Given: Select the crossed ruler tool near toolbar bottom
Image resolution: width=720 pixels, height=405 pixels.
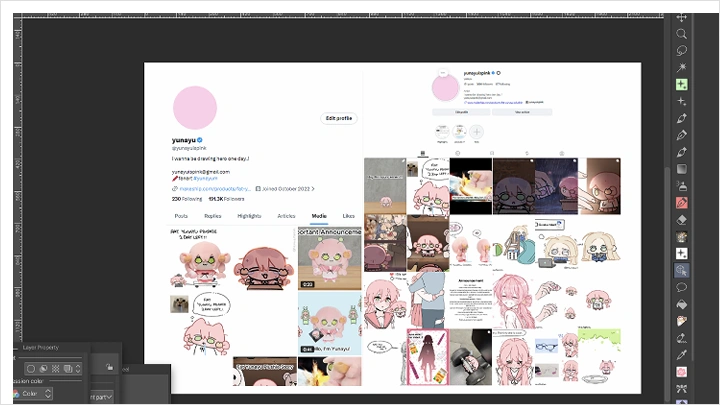Looking at the screenshot, I should click(x=681, y=388).
